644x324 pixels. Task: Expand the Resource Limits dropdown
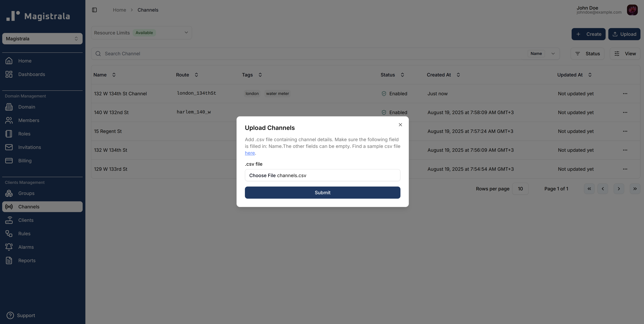pyautogui.click(x=186, y=32)
